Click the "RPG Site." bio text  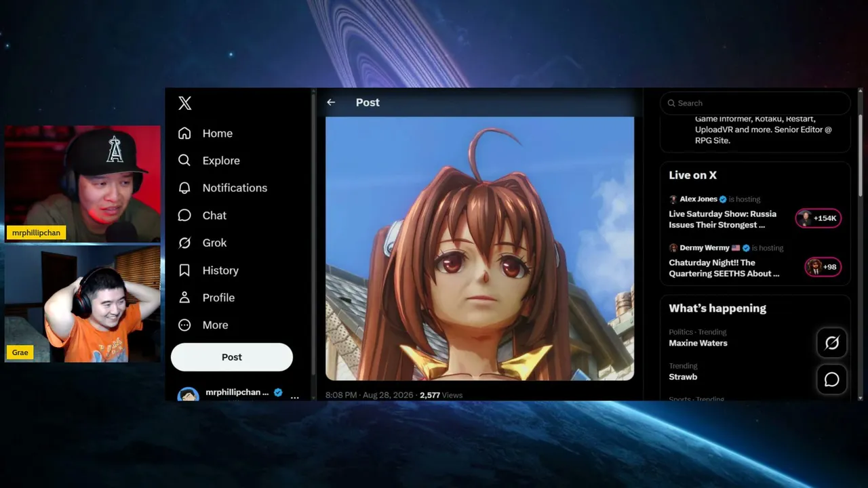tap(712, 140)
